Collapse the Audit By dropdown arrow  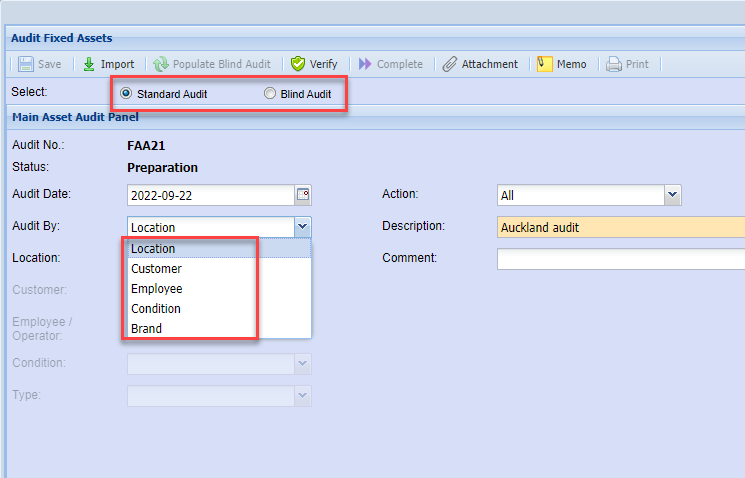(303, 227)
